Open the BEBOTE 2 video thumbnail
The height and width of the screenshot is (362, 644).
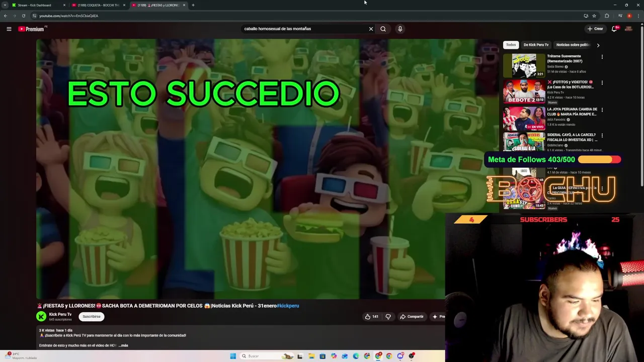tap(524, 92)
